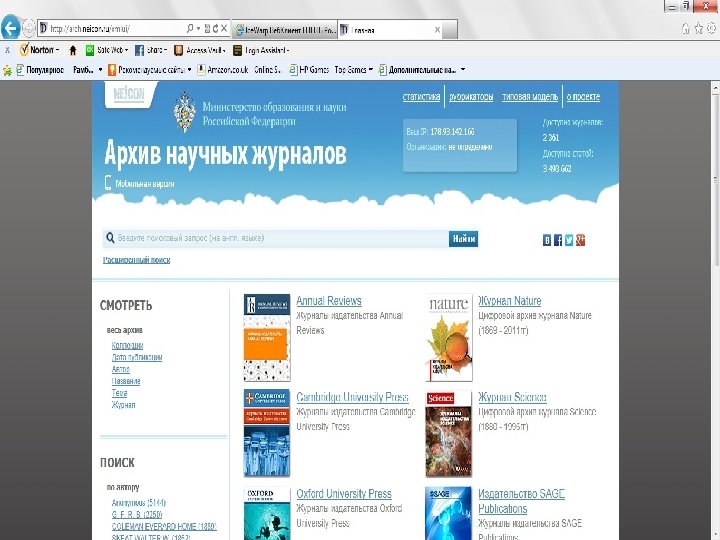This screenshot has height=540, width=720.
Task: Open browser tools gear icon
Action: [712, 29]
